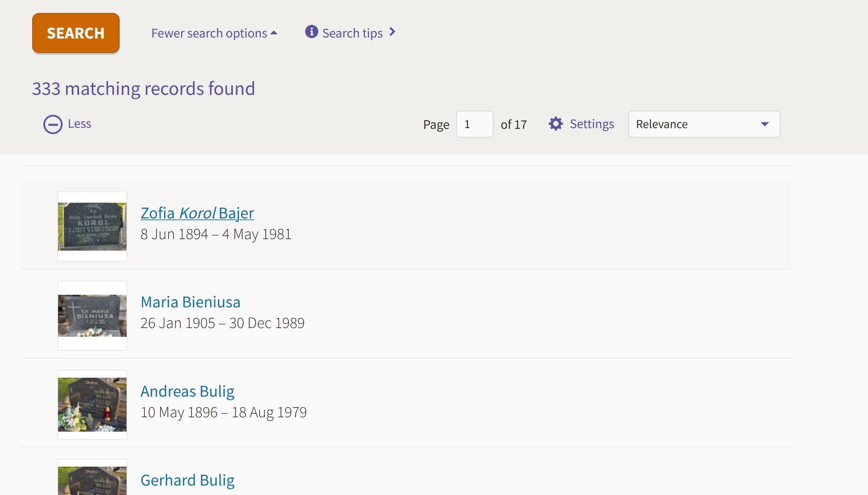868x495 pixels.
Task: Click the Andreas Bulig gravestone thumbnail
Action: (92, 404)
